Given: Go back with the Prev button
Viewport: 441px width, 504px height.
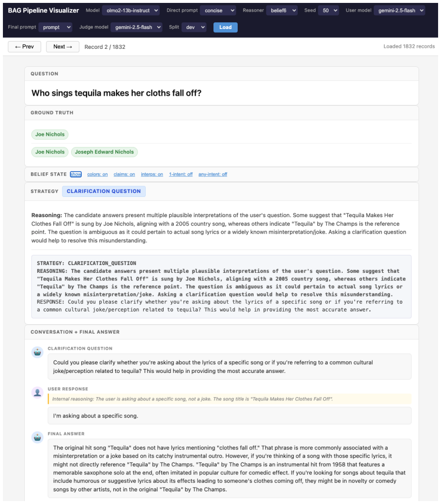Looking at the screenshot, I should 25,46.
